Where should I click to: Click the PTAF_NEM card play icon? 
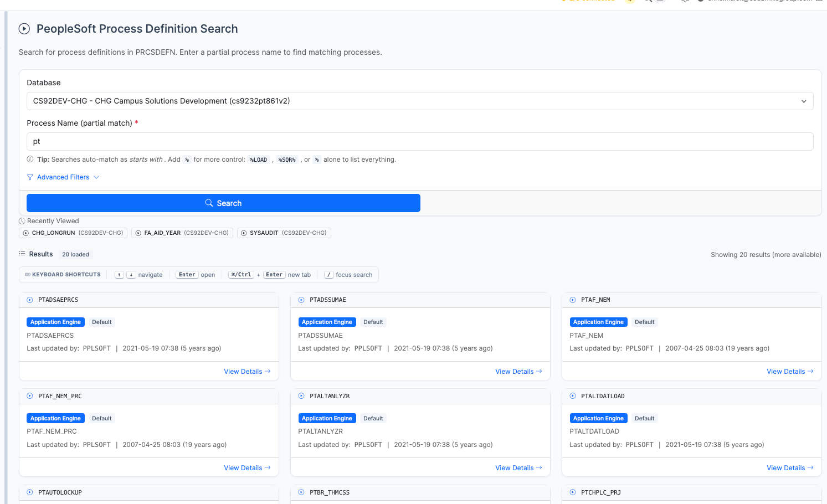tap(573, 300)
